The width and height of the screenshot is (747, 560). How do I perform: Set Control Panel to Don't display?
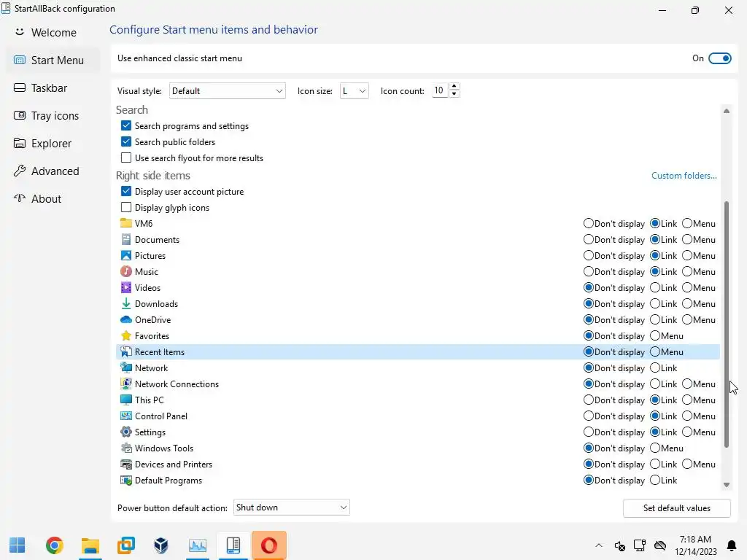pyautogui.click(x=589, y=416)
